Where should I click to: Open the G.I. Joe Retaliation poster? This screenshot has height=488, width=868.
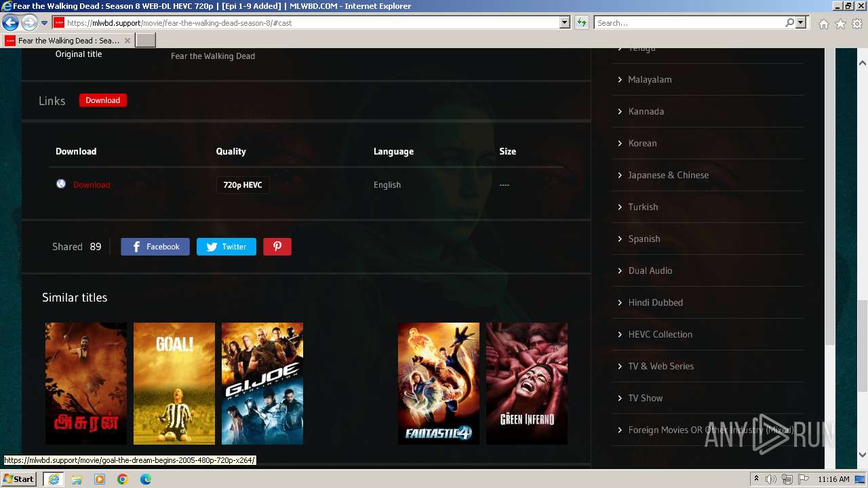pyautogui.click(x=262, y=384)
